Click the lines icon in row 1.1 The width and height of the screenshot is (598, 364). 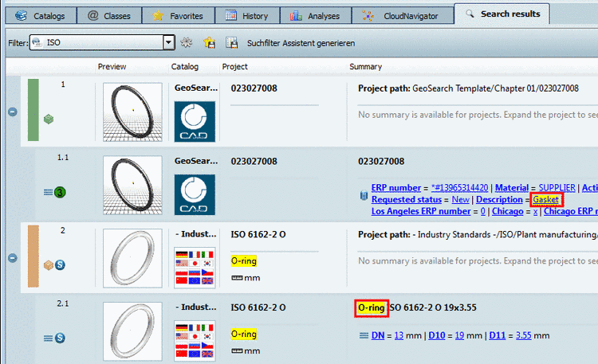click(48, 192)
